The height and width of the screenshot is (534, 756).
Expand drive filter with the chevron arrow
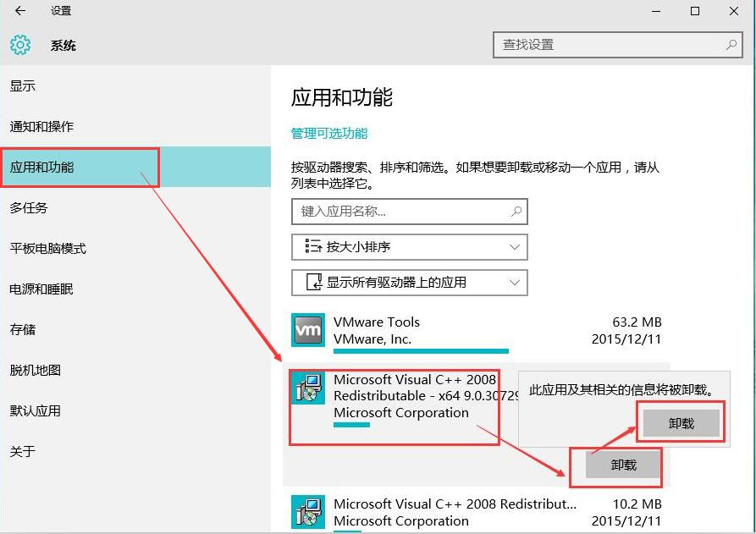pos(515,283)
